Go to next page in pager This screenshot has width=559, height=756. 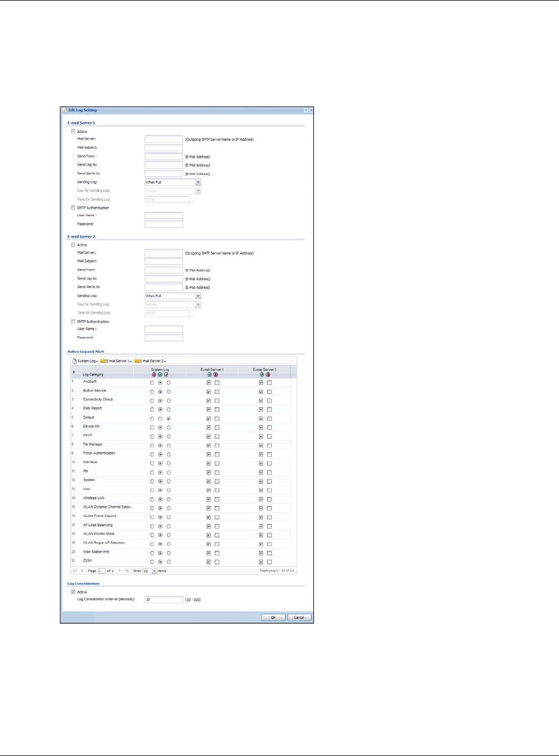click(120, 570)
